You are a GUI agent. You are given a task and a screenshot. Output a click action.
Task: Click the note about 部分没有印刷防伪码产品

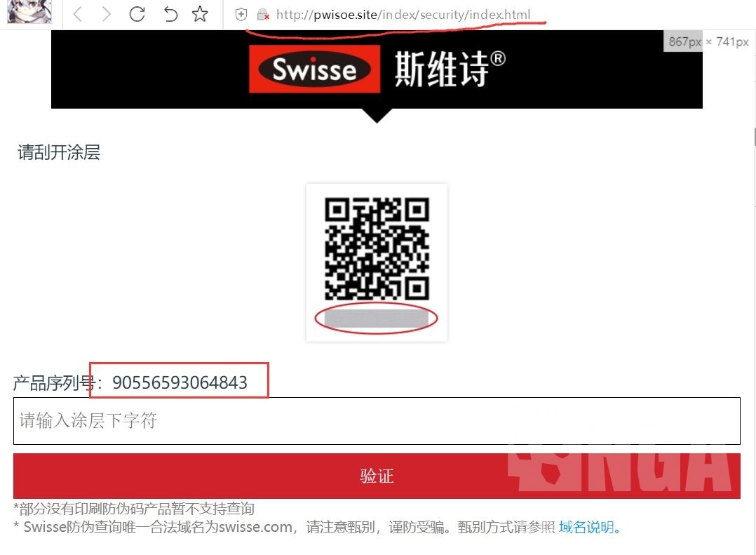[x=133, y=509]
